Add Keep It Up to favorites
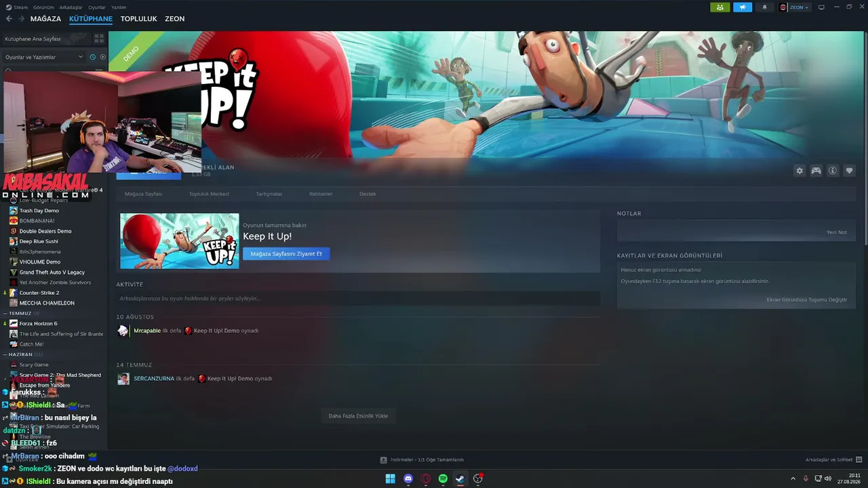Image resolution: width=868 pixels, height=488 pixels. pyautogui.click(x=849, y=171)
